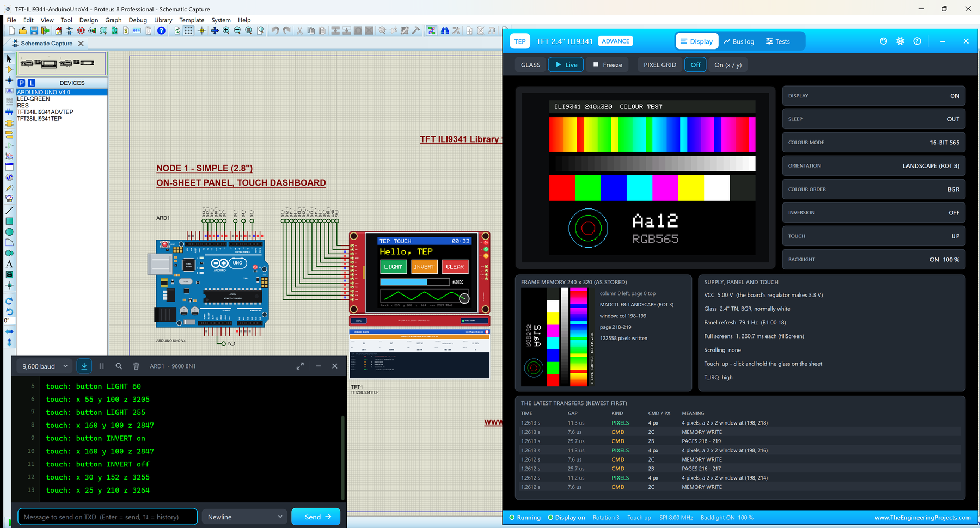This screenshot has height=528, width=980.
Task: Select the Selection Mode arrow tool
Action: [x=9, y=58]
